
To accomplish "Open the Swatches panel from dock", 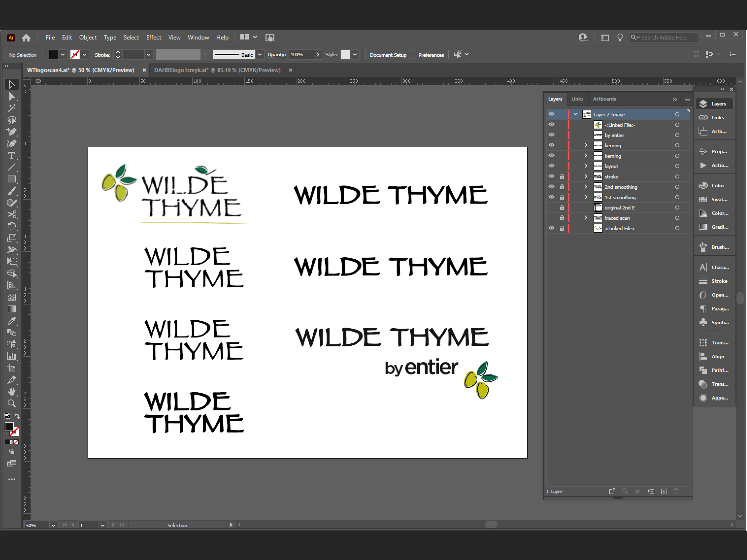I will click(714, 199).
